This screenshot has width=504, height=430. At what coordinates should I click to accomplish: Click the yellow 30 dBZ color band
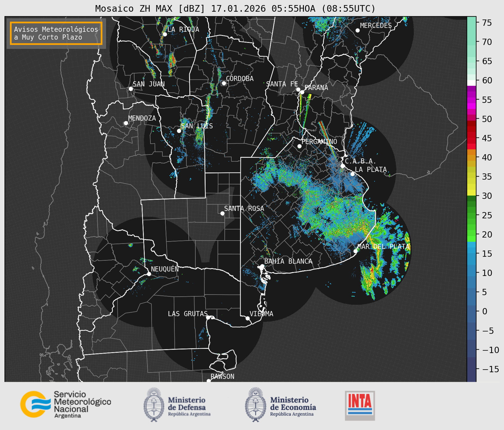[x=471, y=193]
